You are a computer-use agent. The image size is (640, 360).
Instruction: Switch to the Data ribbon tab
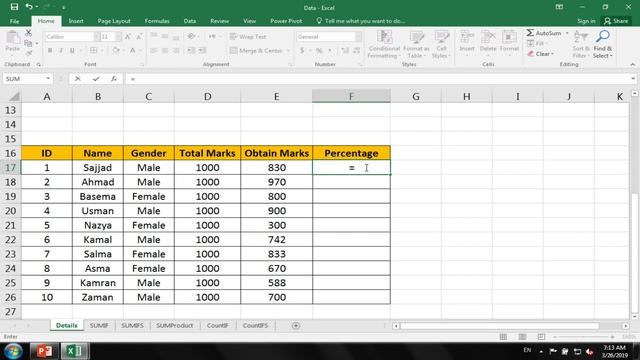[x=190, y=21]
